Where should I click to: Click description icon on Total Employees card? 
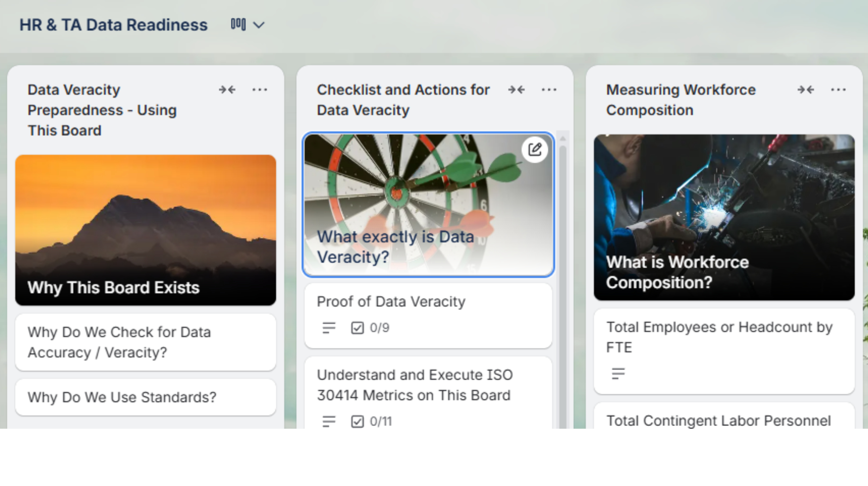click(618, 374)
